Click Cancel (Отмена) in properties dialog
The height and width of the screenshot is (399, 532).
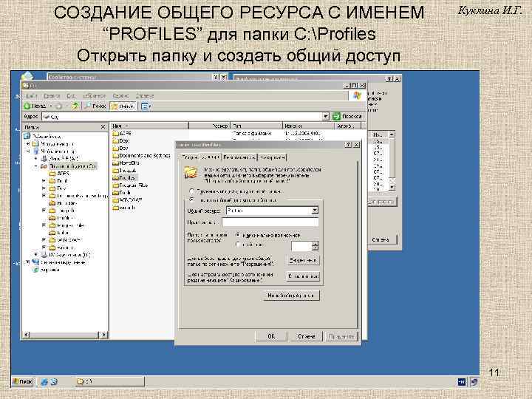(307, 336)
